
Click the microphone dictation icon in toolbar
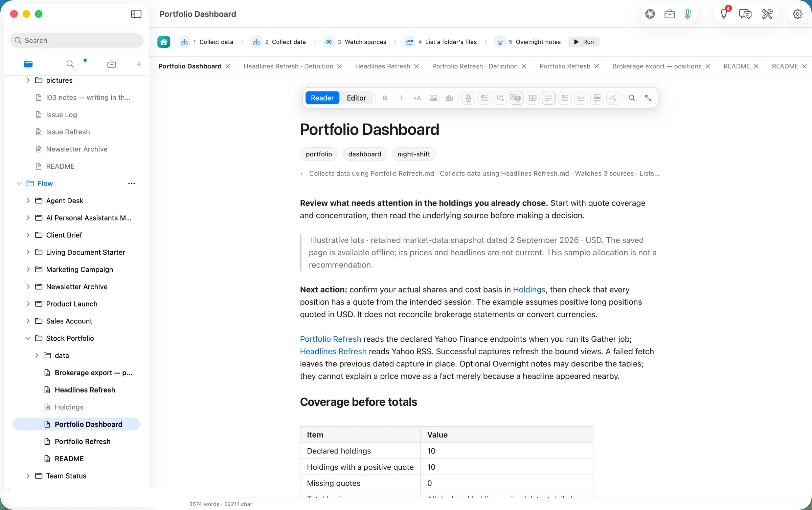point(468,98)
